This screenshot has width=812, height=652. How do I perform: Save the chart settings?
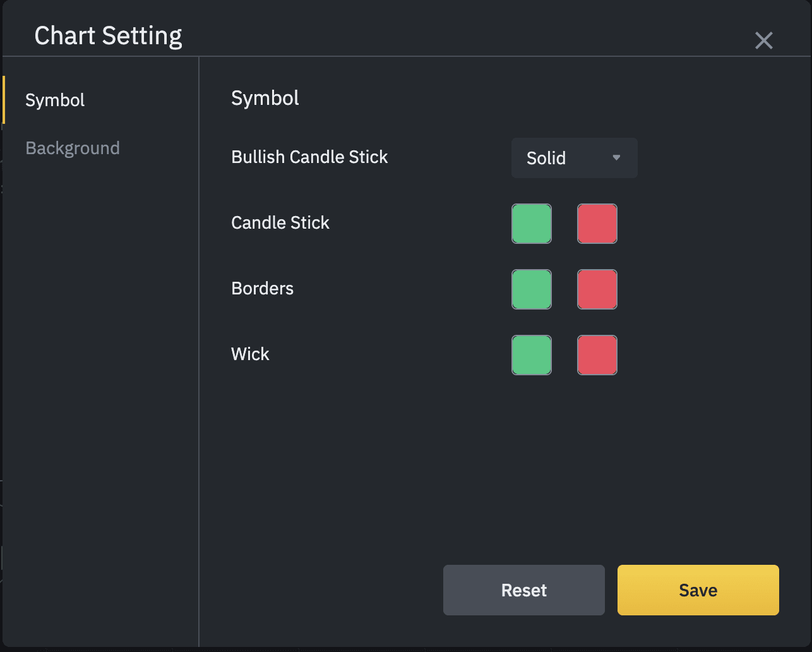click(x=698, y=590)
